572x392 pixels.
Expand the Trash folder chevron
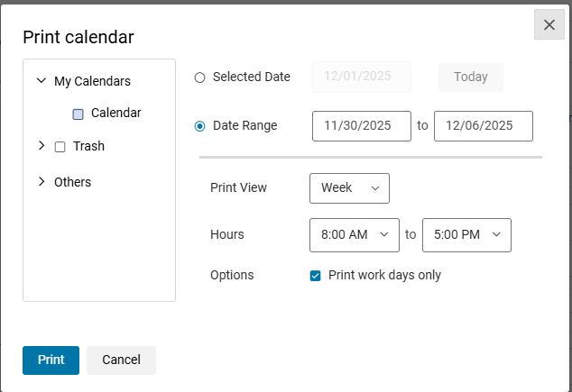(x=41, y=146)
